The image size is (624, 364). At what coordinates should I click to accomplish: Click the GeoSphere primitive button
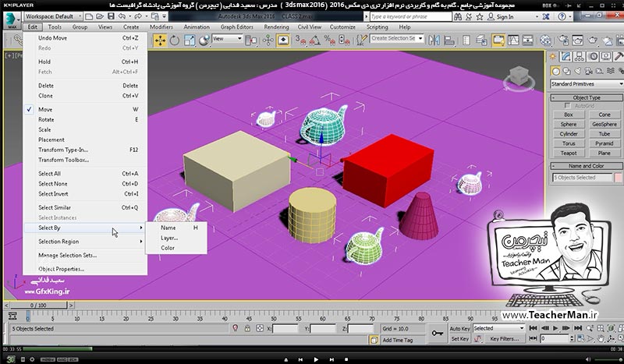click(x=604, y=124)
